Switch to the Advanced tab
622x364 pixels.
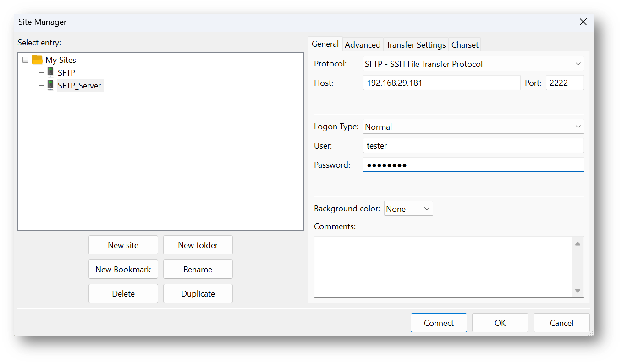coord(363,44)
